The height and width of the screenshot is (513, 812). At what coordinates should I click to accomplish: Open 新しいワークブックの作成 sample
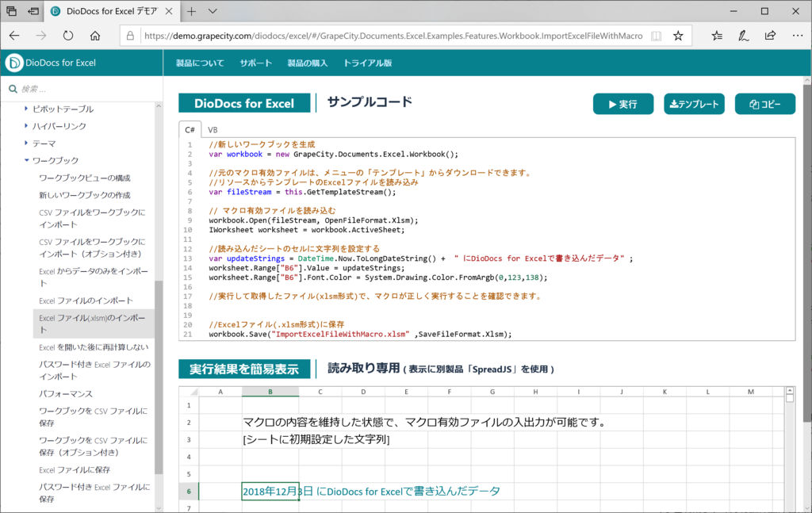(84, 195)
